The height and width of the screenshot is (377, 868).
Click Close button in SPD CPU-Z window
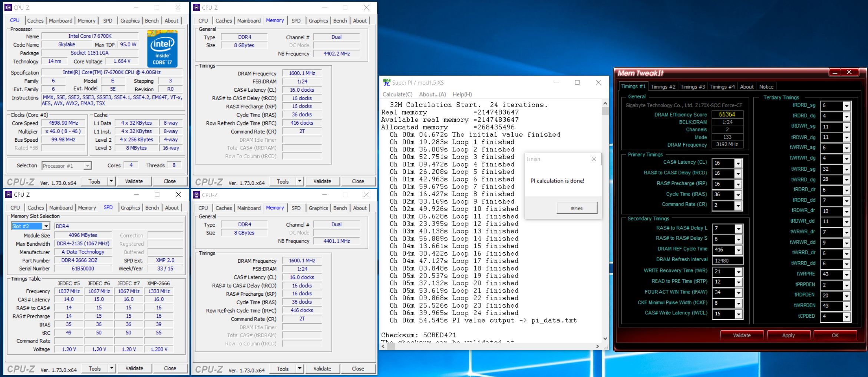[170, 368]
